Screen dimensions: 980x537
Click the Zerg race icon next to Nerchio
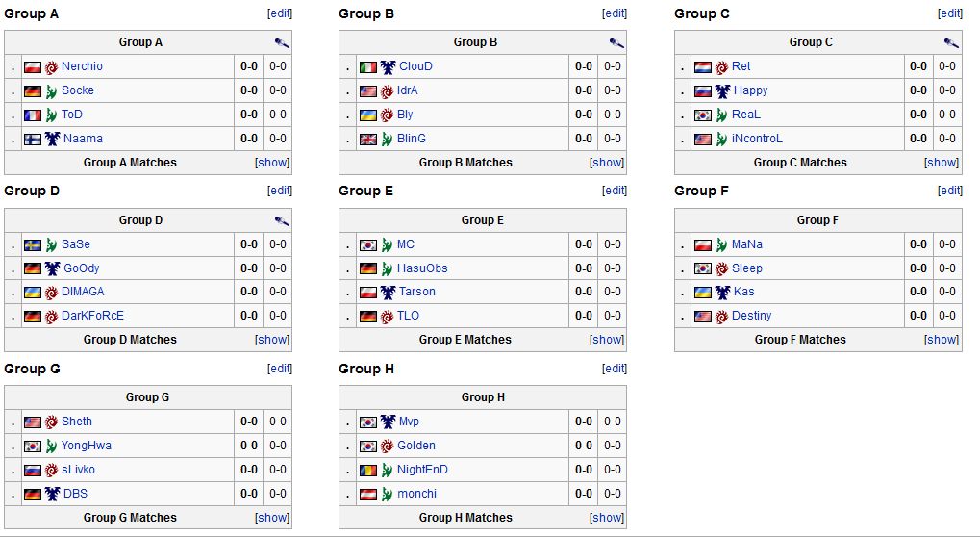pyautogui.click(x=52, y=67)
